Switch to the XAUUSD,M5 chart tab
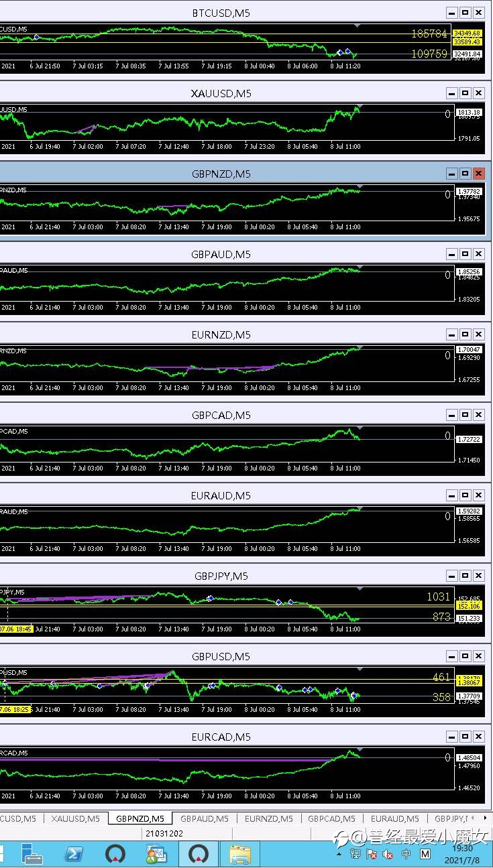Image resolution: width=493 pixels, height=868 pixels. click(75, 818)
